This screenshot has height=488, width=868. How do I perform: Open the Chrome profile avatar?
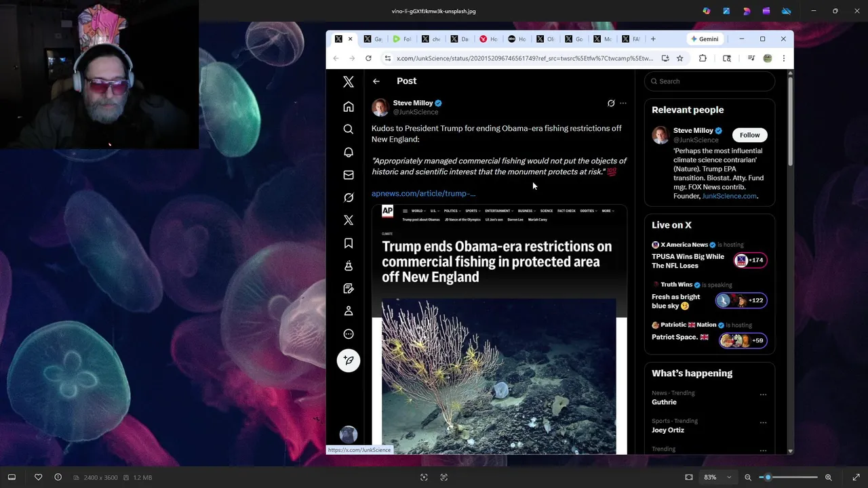[x=768, y=58]
